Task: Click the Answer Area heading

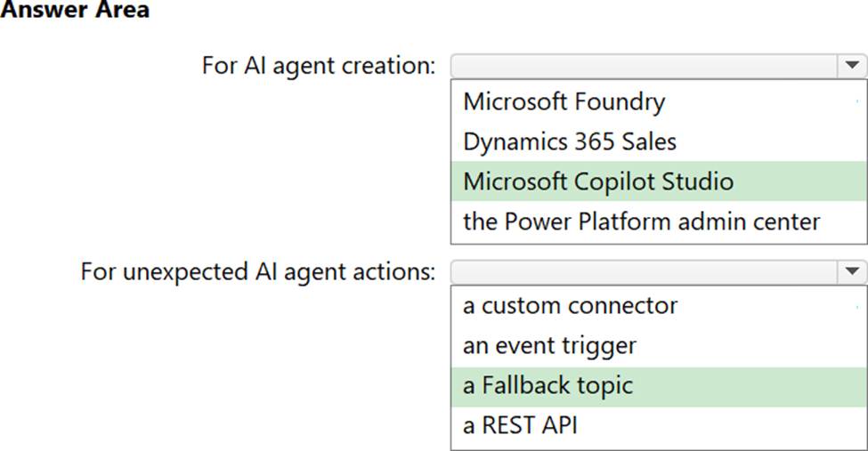Action: tap(75, 11)
